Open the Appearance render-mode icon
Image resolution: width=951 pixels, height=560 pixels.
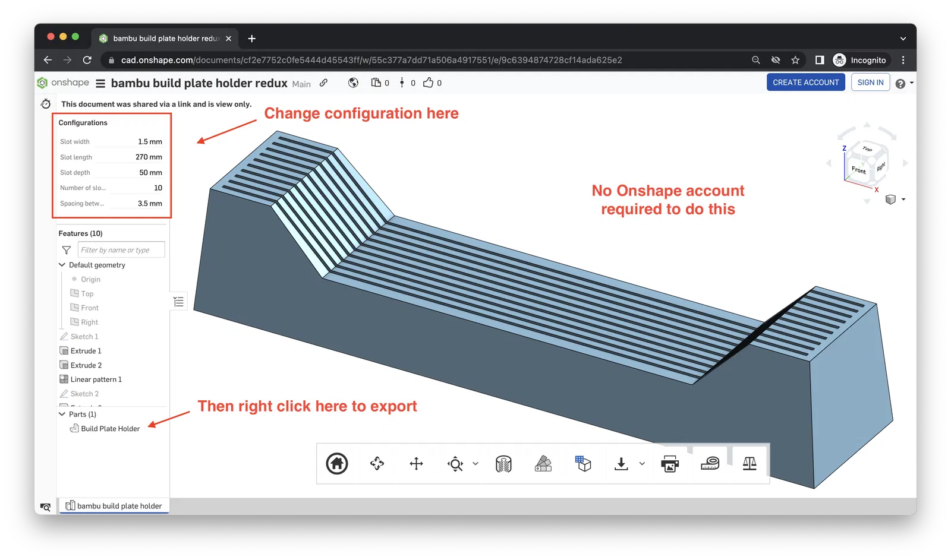coord(543,464)
